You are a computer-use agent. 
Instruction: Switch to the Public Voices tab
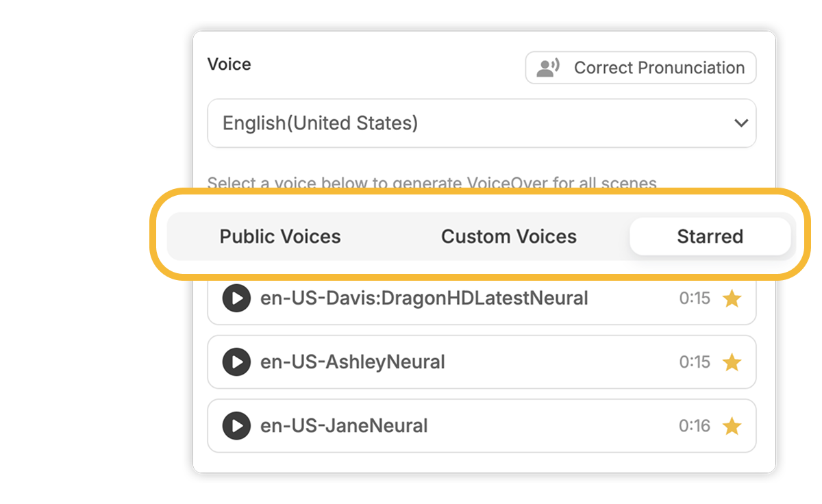[x=279, y=236]
